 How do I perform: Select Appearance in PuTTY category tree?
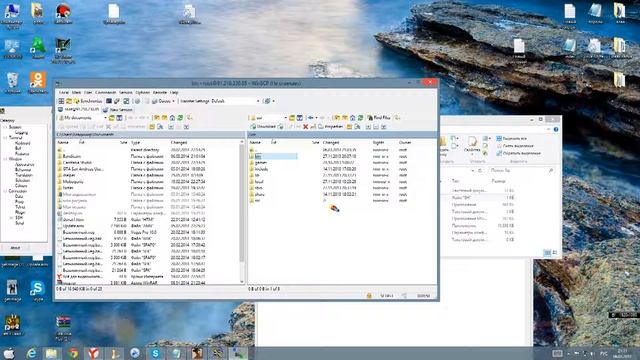tap(24, 164)
